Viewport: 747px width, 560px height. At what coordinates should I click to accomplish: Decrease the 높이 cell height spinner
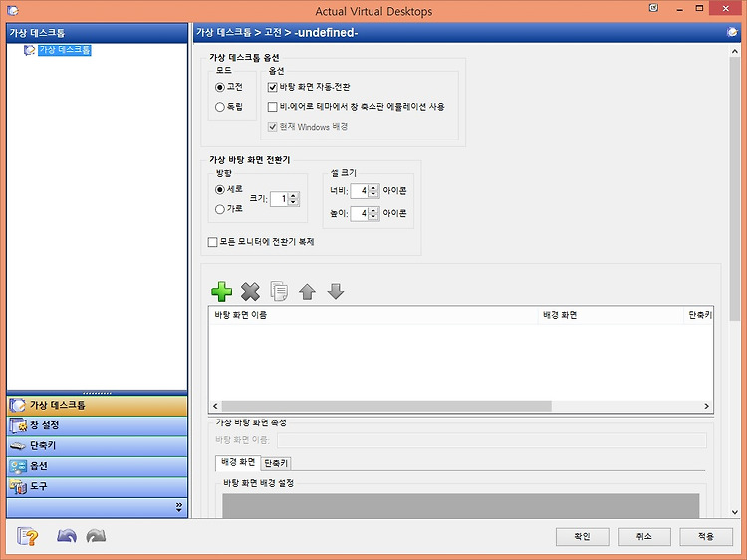click(x=373, y=217)
